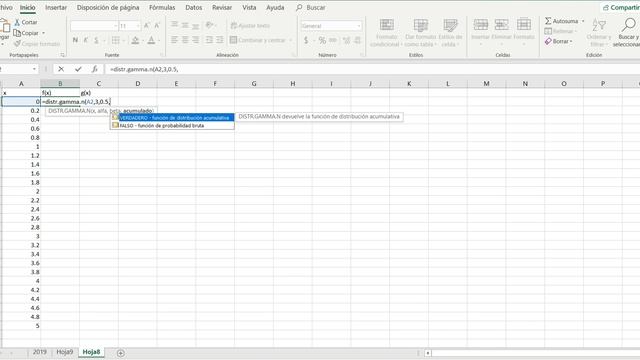640x360 pixels.
Task: Open the font name dropdown
Action: 115,26
